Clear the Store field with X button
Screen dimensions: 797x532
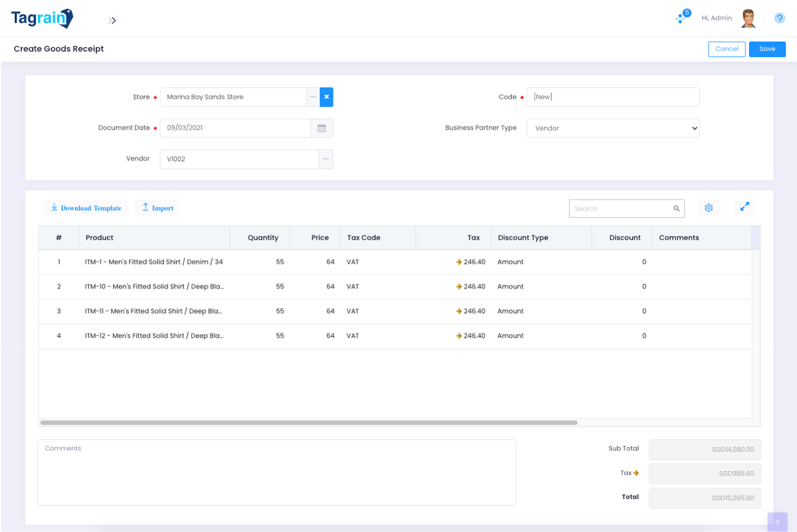pos(326,97)
